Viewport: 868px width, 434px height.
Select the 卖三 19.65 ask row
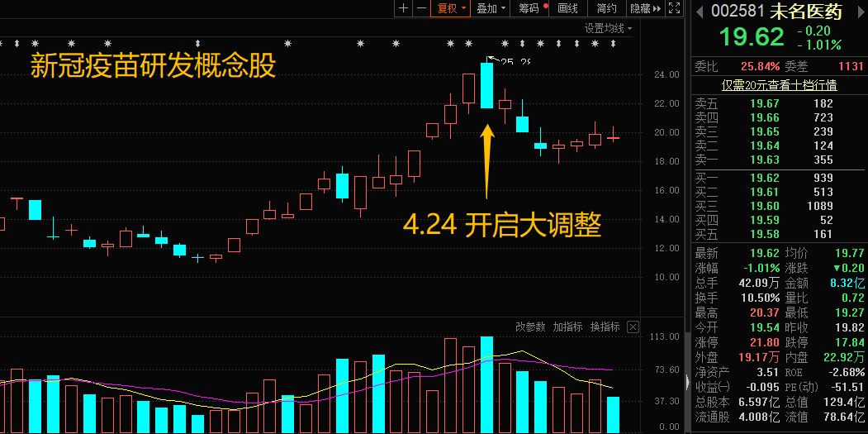pyautogui.click(x=778, y=132)
